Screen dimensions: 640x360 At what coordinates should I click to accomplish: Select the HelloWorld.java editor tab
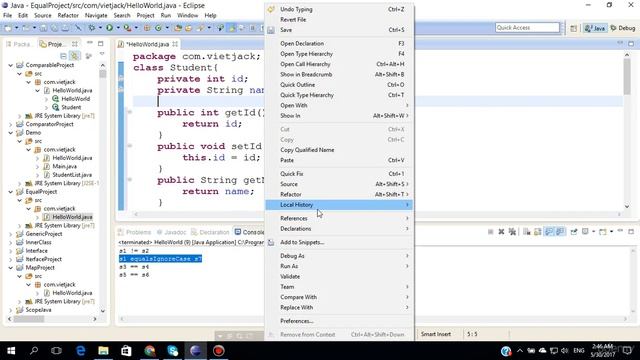pos(148,44)
